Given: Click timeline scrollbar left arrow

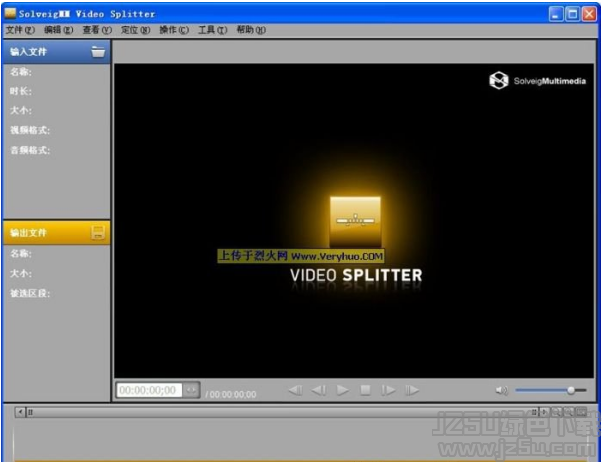Looking at the screenshot, I should (20, 412).
